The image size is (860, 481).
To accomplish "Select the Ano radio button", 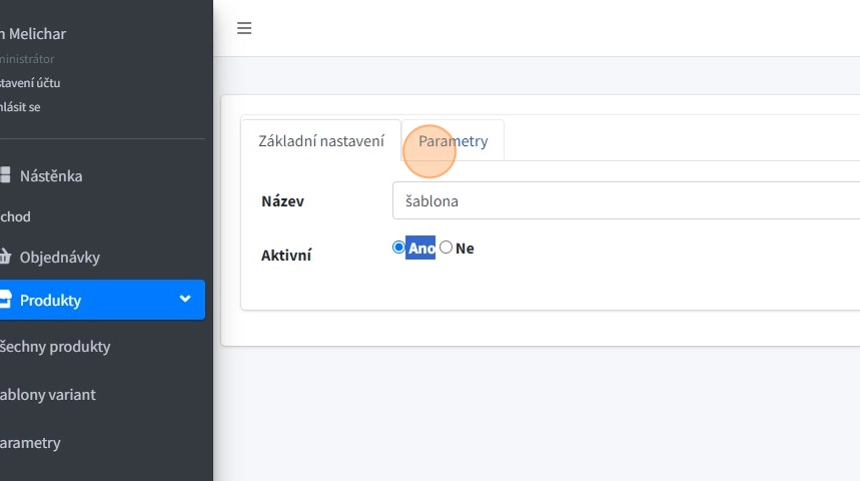I will [399, 247].
